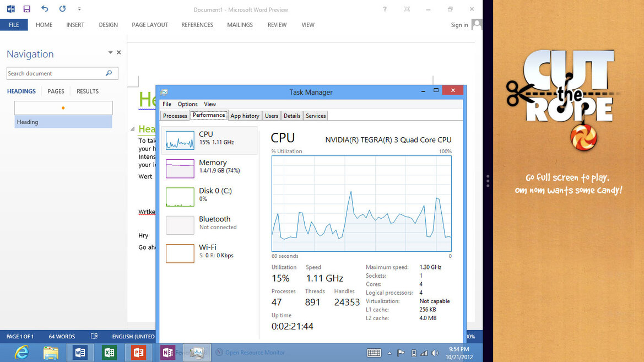Switch to the REVIEW ribbon tab
This screenshot has width=644, height=362.
[x=277, y=25]
